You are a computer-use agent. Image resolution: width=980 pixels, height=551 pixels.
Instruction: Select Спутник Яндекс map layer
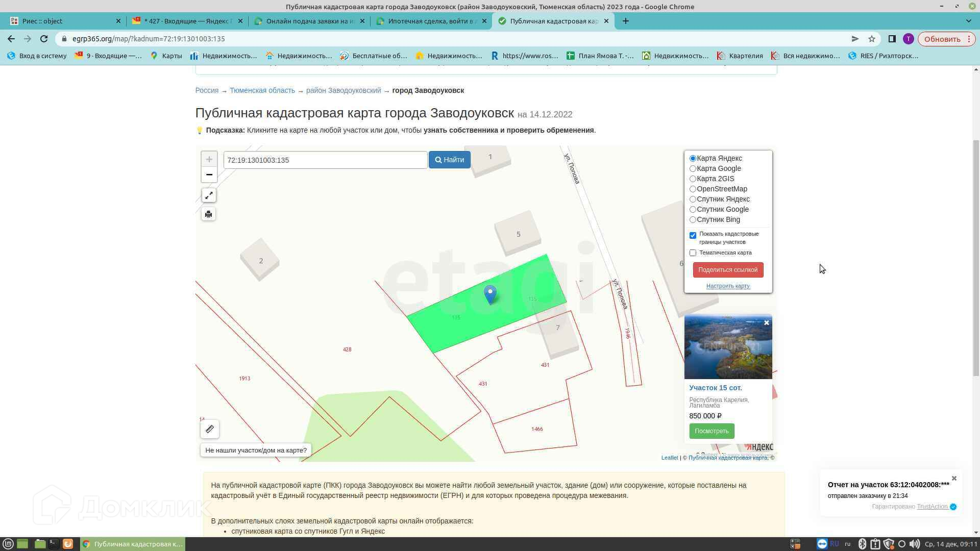[693, 199]
